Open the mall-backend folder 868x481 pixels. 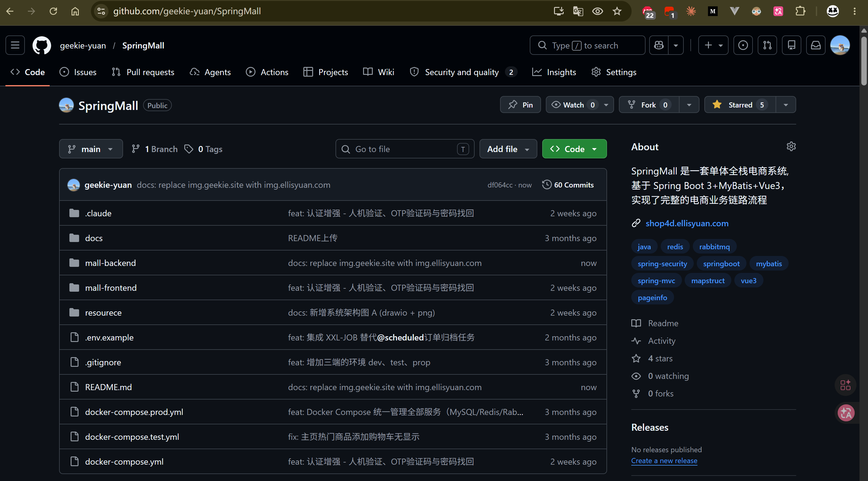pyautogui.click(x=111, y=263)
